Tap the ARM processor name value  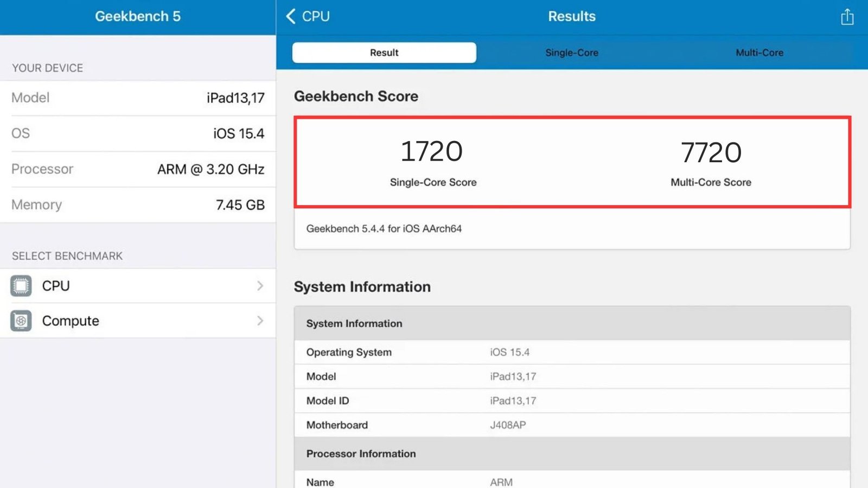coord(501,482)
